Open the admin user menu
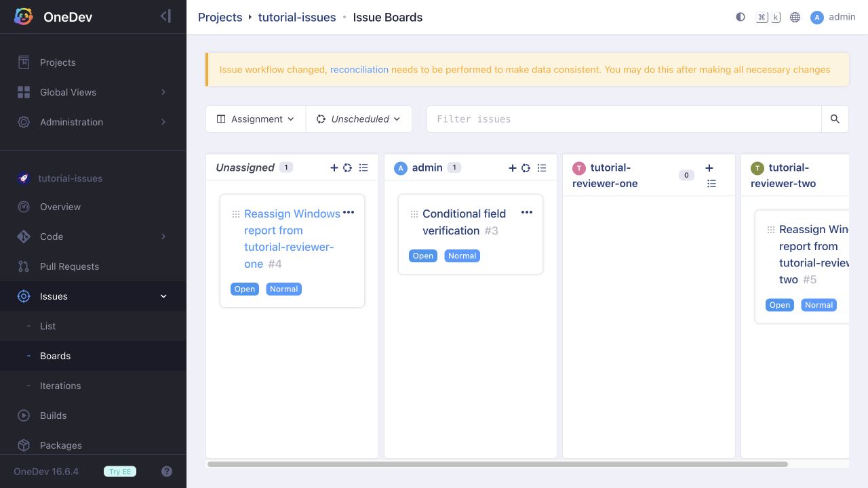This screenshot has height=488, width=868. [833, 17]
